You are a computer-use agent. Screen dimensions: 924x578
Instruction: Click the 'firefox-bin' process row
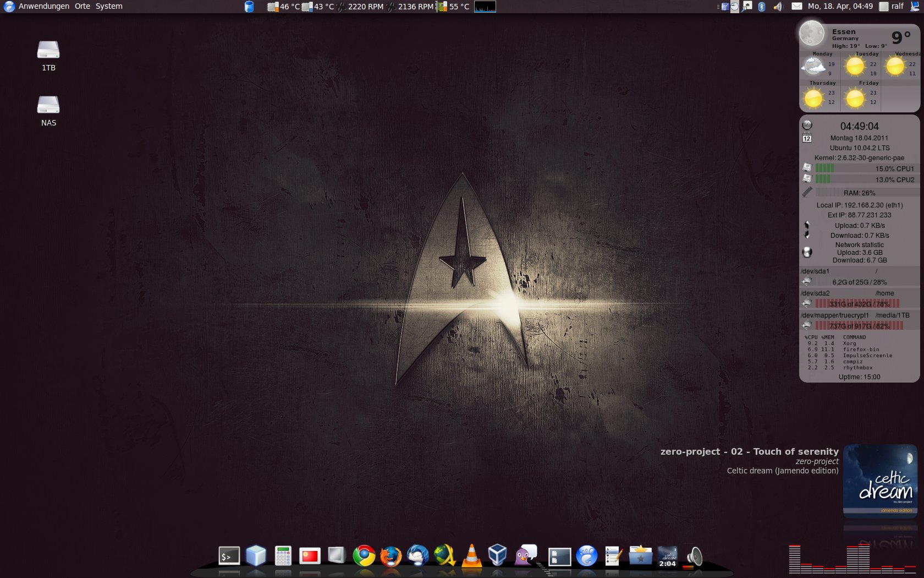[x=844, y=350]
